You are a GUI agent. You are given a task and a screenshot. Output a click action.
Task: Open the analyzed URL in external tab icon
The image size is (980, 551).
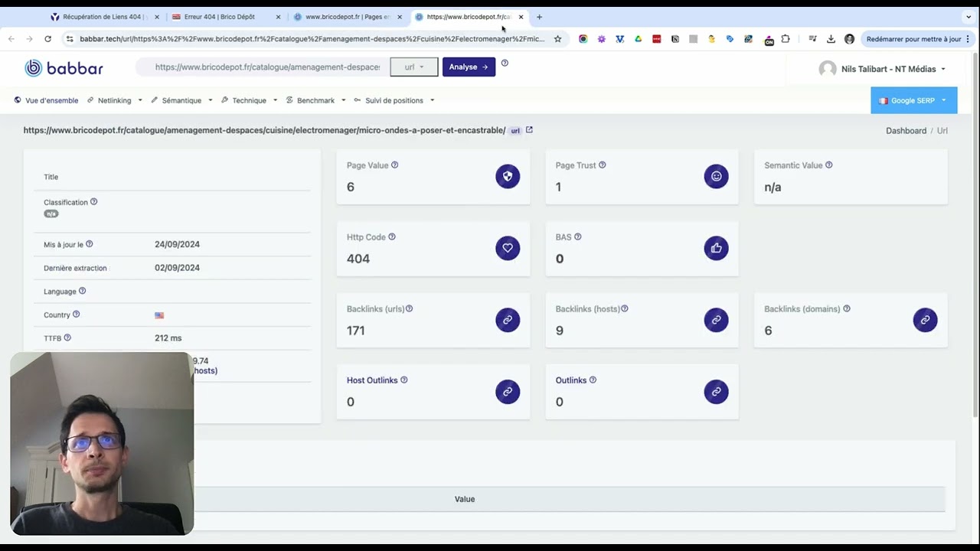pyautogui.click(x=529, y=130)
